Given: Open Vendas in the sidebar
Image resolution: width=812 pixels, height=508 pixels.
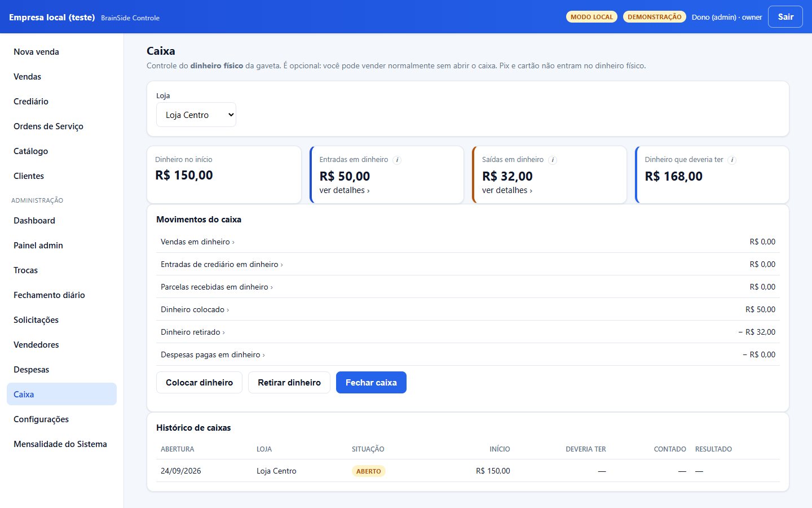Looking at the screenshot, I should (61, 76).
